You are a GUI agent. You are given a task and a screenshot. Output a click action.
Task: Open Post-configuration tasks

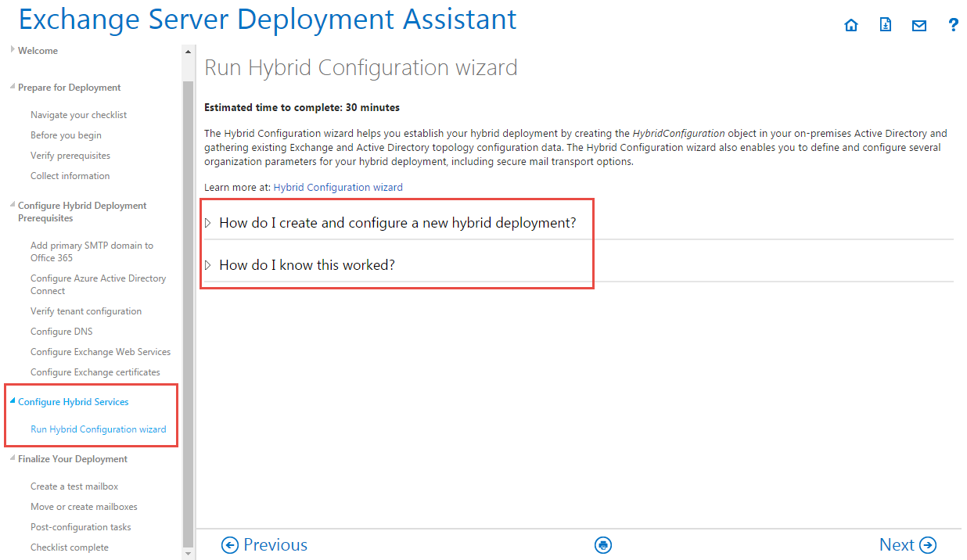click(81, 527)
